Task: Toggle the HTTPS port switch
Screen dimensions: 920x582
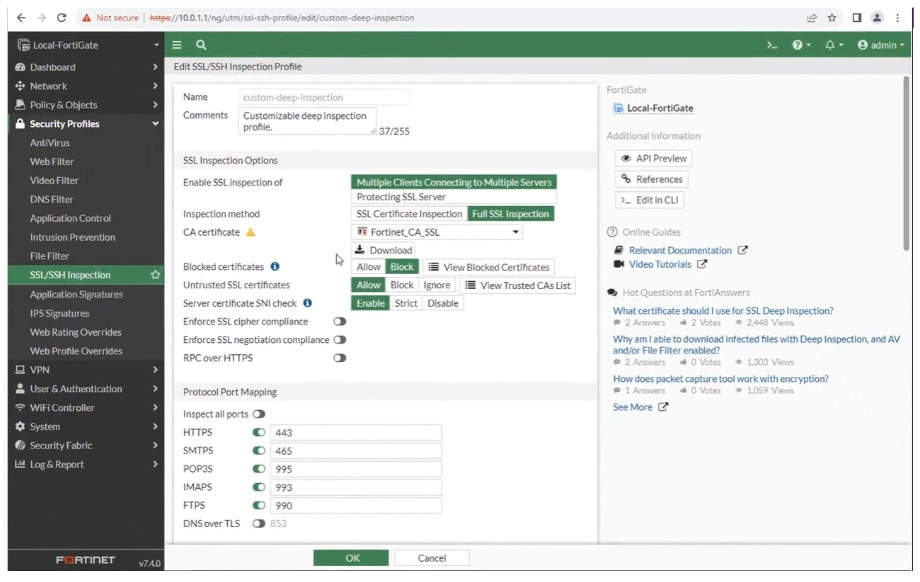Action: tap(259, 432)
